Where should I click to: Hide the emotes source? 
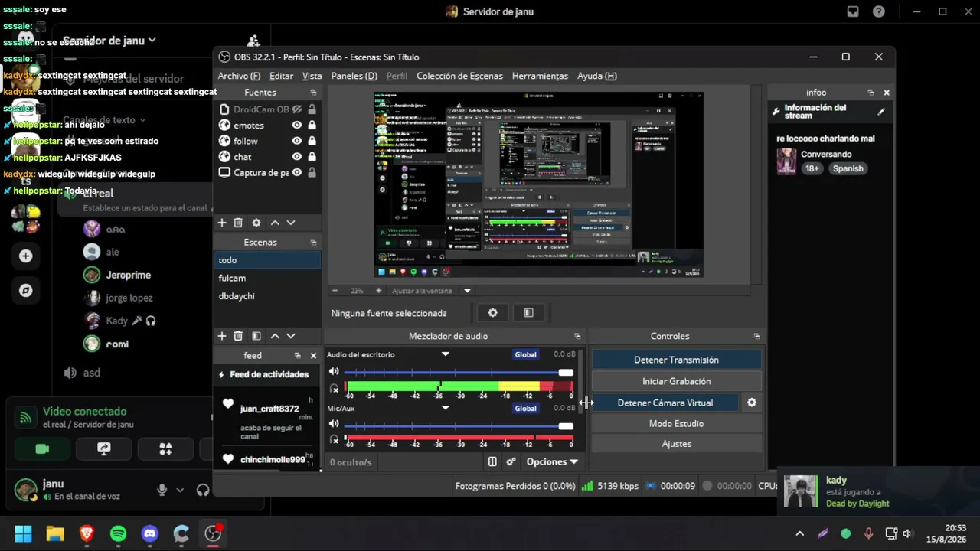tap(296, 125)
